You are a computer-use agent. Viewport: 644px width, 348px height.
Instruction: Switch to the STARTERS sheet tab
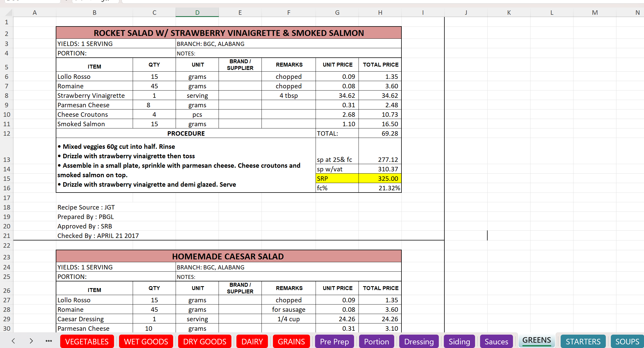pyautogui.click(x=583, y=342)
